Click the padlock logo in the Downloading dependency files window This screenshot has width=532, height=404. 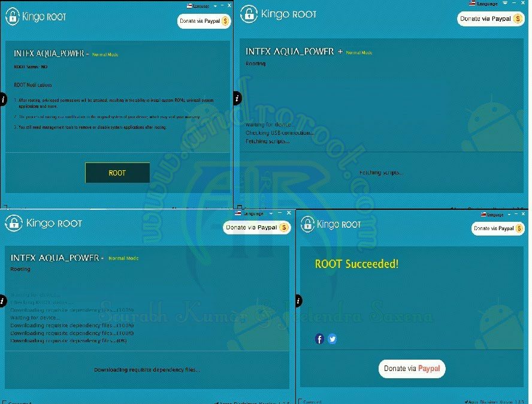tap(14, 223)
